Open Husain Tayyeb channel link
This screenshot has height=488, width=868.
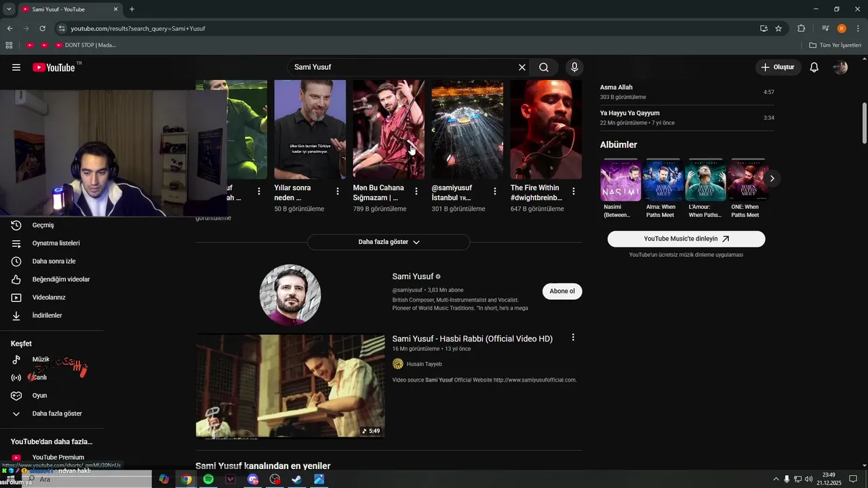click(x=424, y=364)
